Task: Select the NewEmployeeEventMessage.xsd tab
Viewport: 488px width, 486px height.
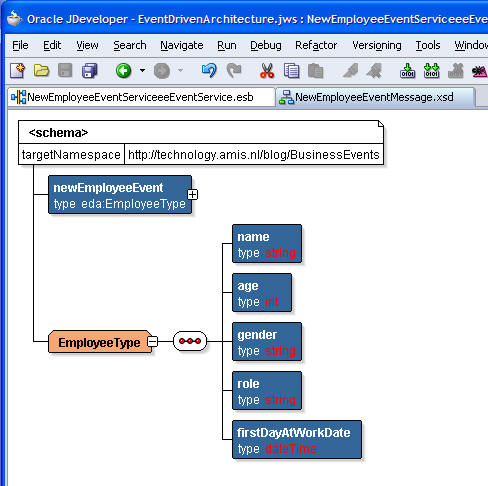Action: click(x=375, y=97)
